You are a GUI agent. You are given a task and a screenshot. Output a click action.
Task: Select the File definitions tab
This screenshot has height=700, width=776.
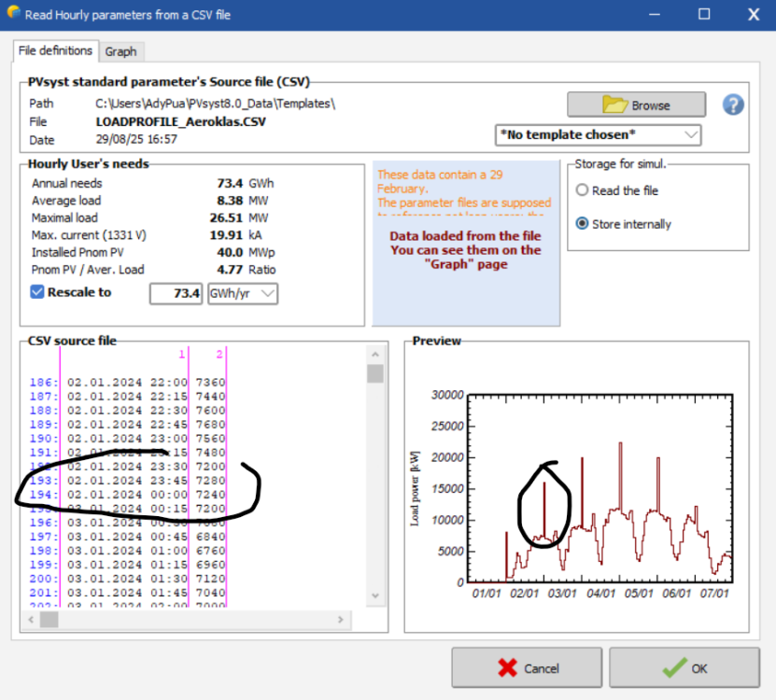(56, 50)
